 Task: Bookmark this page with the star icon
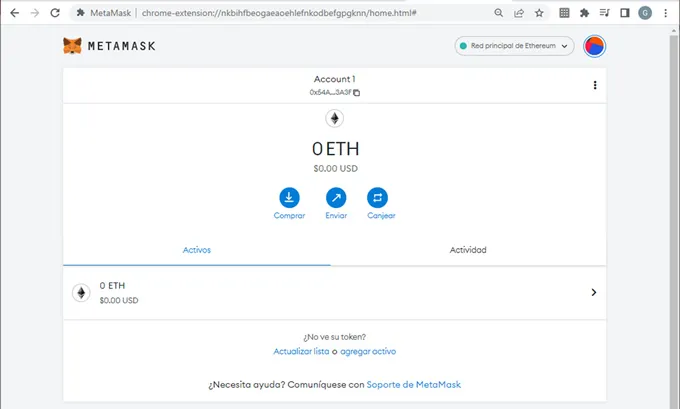pos(539,13)
